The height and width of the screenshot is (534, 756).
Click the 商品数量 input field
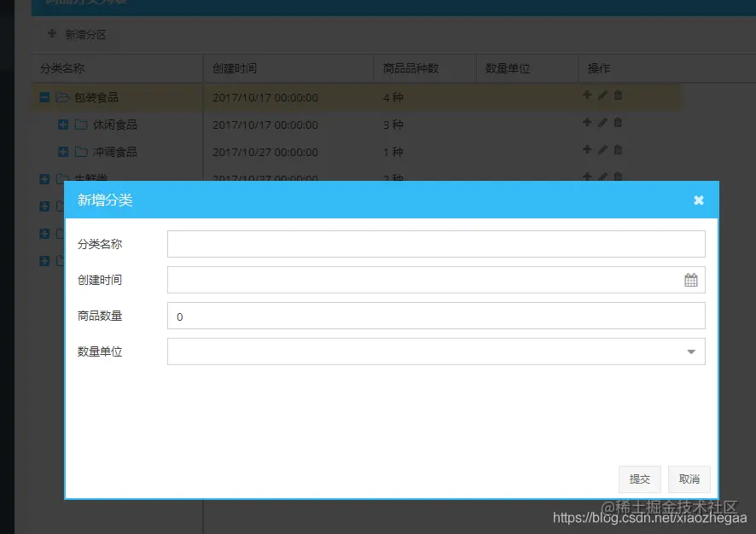coord(436,316)
